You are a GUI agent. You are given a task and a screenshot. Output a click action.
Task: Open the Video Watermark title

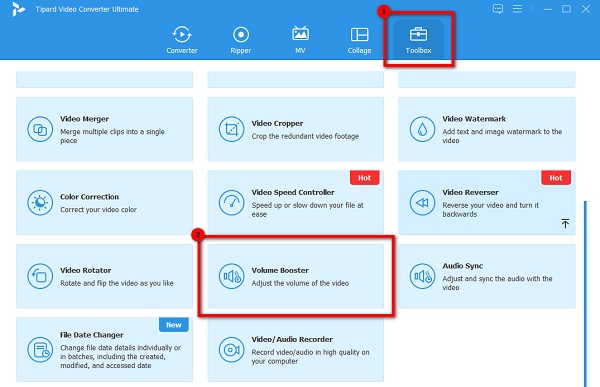[474, 119]
